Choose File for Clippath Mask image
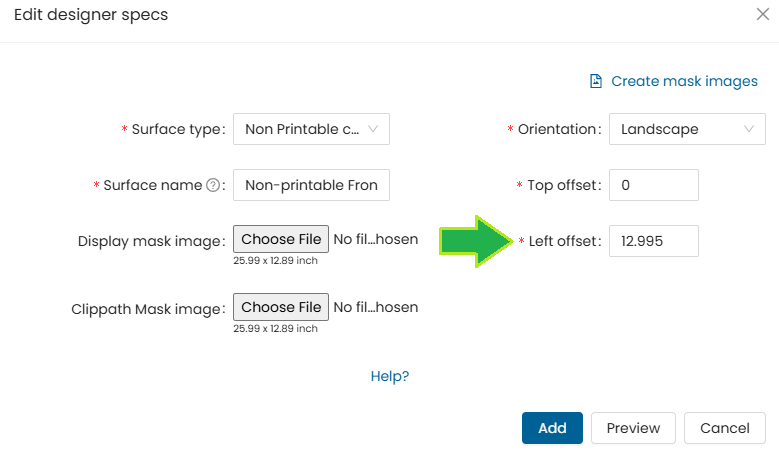This screenshot has height=457, width=779. point(281,307)
